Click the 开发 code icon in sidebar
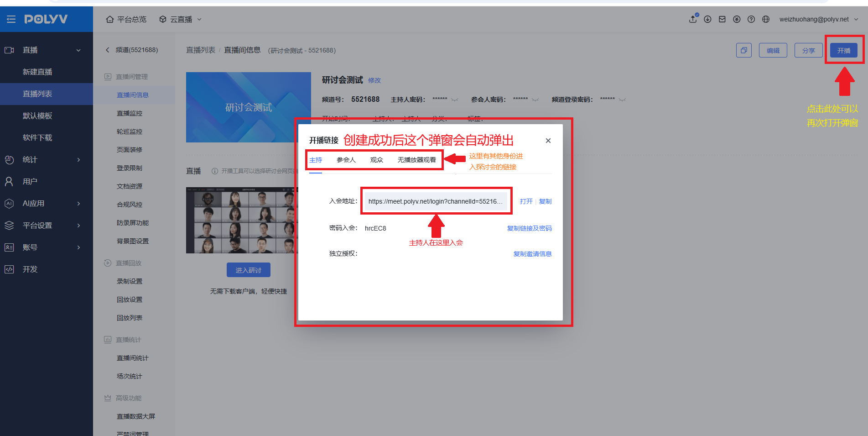 point(9,269)
